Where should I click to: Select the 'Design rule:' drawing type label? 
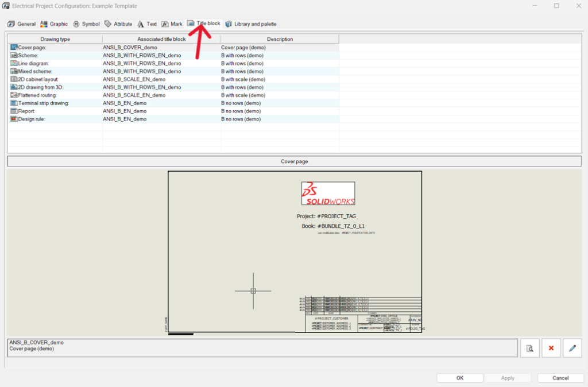tap(32, 119)
